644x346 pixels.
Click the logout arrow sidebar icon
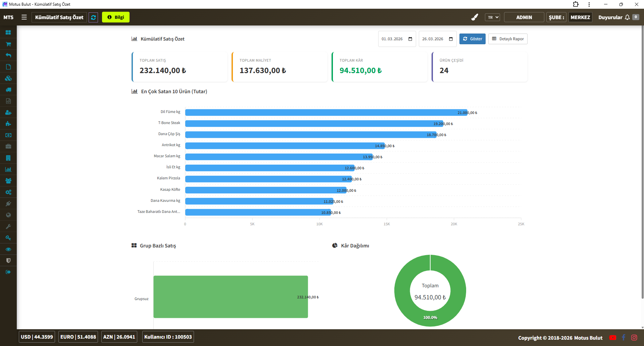click(8, 272)
